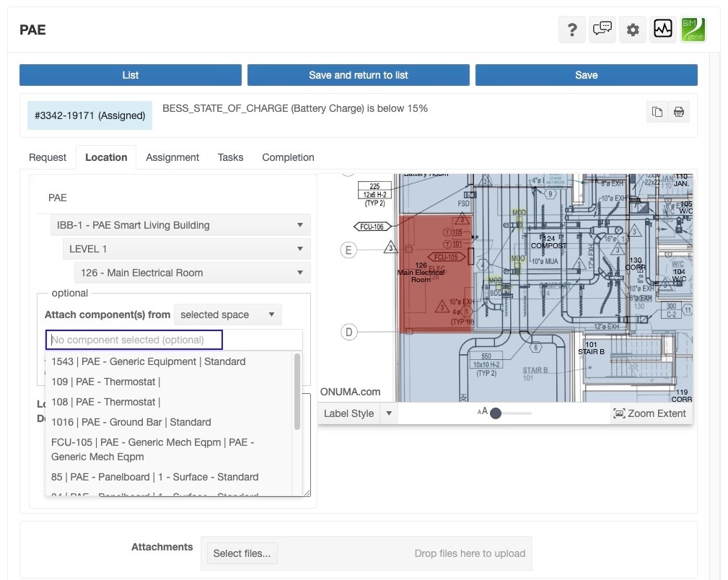Screen dimensions: 728x580
Task: Switch to the Assignment tab
Action: (x=172, y=157)
